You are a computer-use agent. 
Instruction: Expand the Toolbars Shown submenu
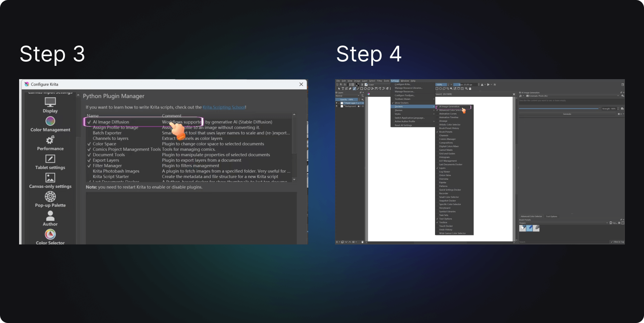coord(413,99)
